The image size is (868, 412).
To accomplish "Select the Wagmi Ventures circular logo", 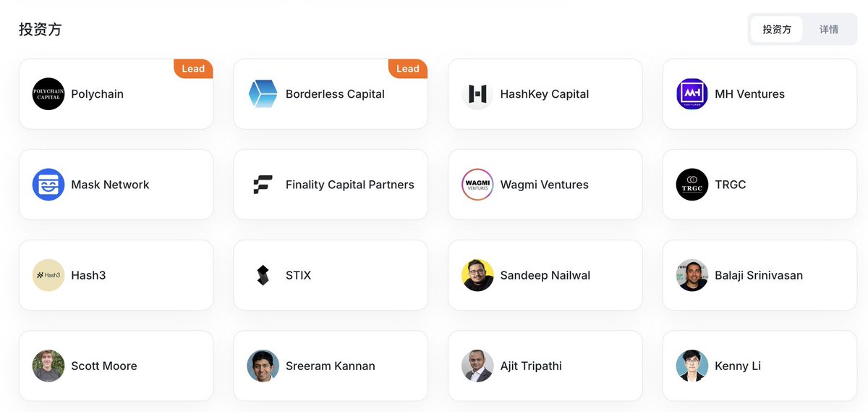I will click(477, 185).
